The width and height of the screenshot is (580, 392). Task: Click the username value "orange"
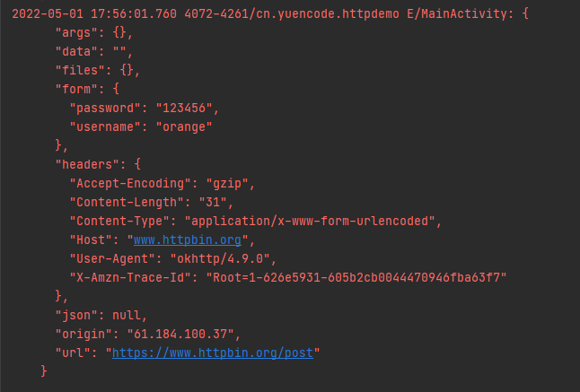184,127
